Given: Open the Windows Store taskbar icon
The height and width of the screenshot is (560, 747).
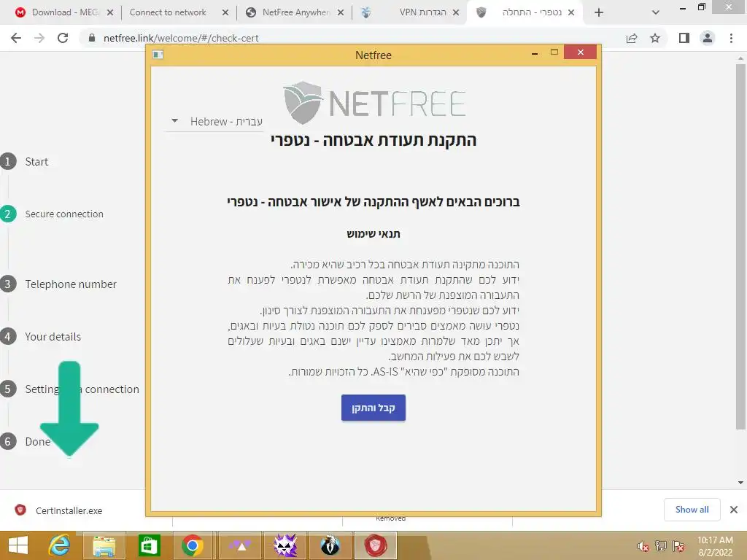Looking at the screenshot, I should click(x=149, y=545).
